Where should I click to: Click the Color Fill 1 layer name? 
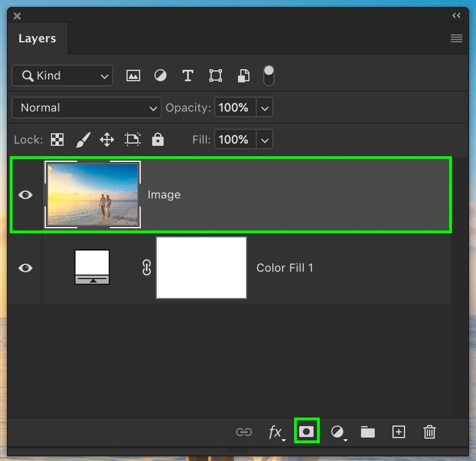click(x=284, y=268)
